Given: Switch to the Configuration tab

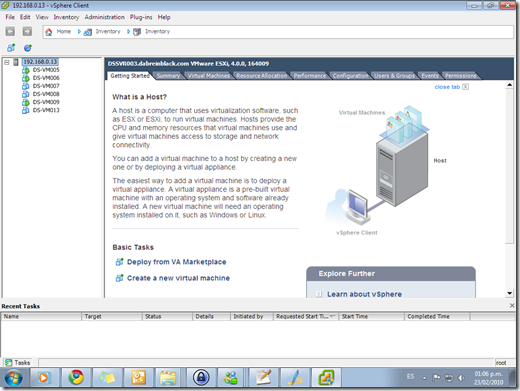Looking at the screenshot, I should click(350, 76).
